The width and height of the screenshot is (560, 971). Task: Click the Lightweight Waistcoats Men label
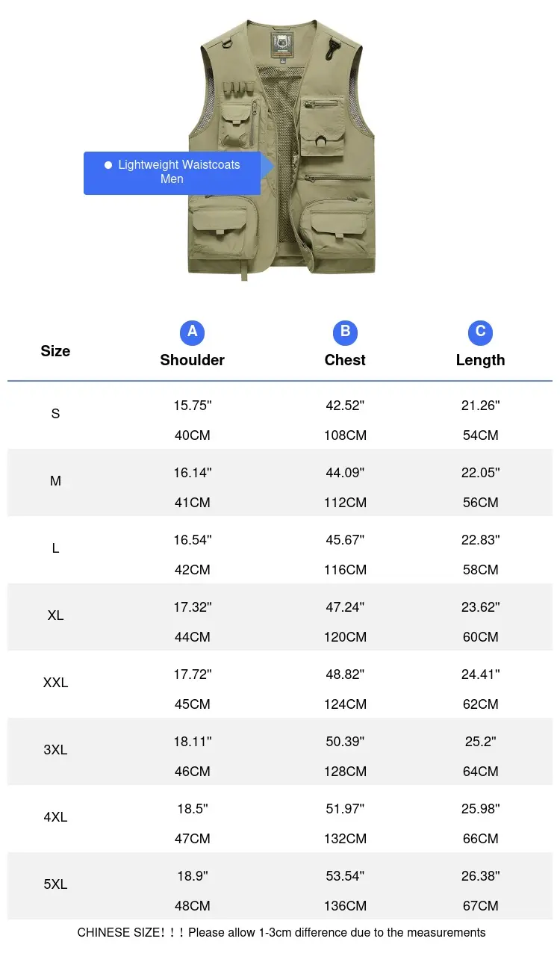172,173
